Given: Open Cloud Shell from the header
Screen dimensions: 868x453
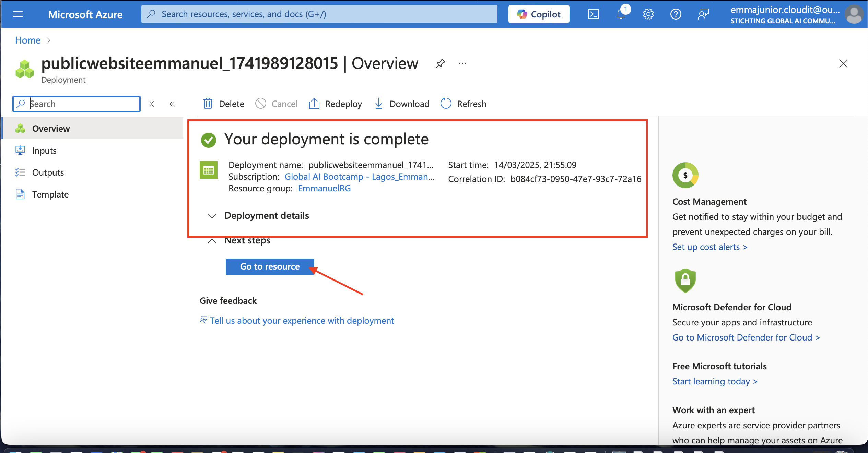Looking at the screenshot, I should click(x=593, y=14).
